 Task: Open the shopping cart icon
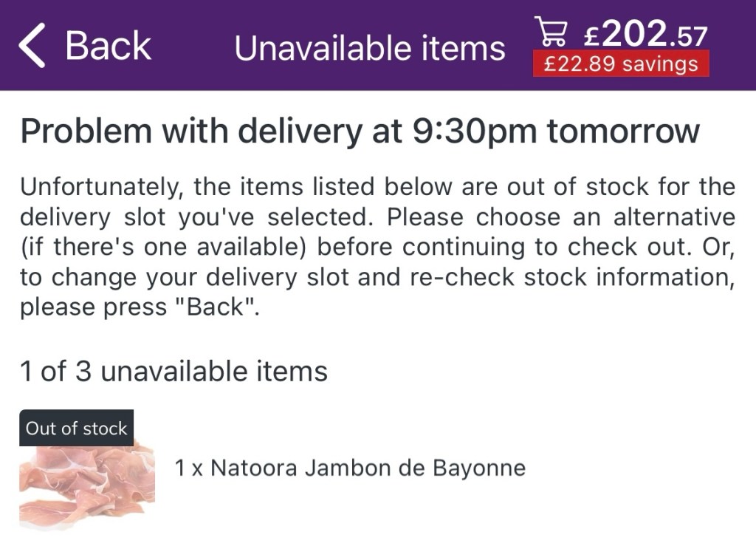[x=551, y=31]
